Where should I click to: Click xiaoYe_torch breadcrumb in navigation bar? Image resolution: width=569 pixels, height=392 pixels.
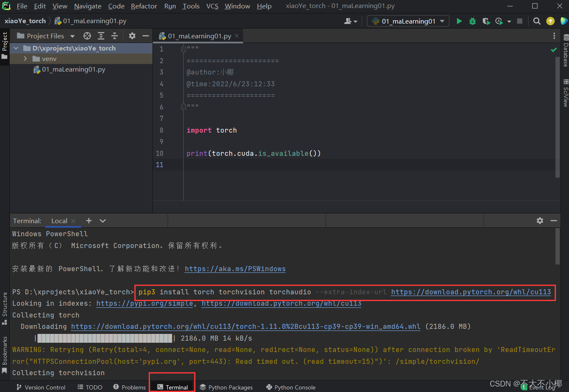coord(25,21)
